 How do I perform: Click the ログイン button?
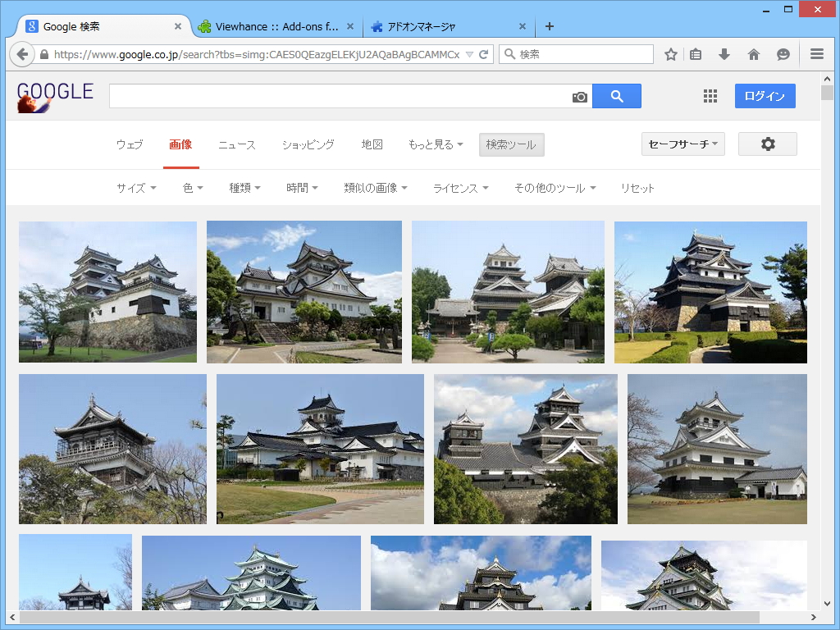point(765,96)
